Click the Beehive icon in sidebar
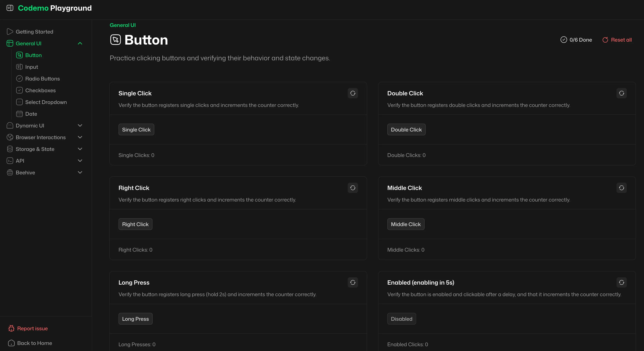This screenshot has width=644, height=351. [10, 173]
